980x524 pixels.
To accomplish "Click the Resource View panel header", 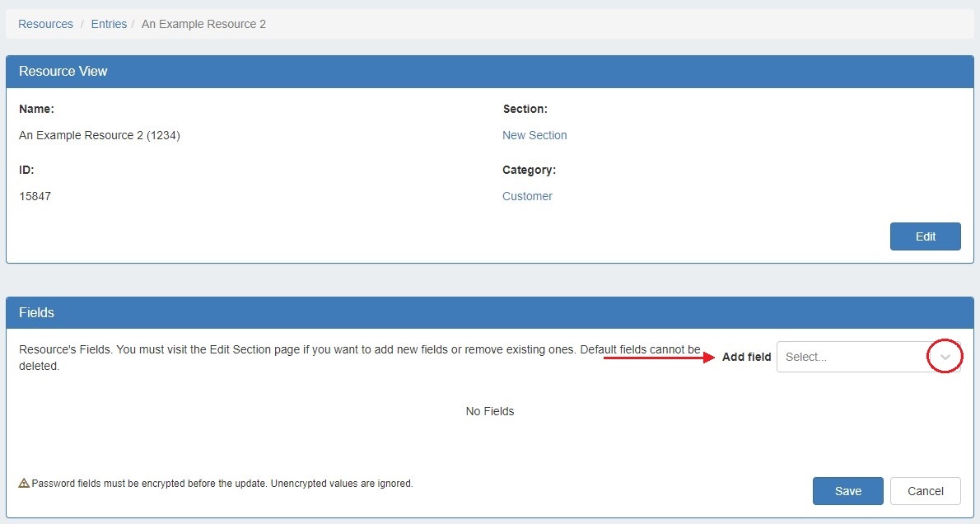I will 489,72.
